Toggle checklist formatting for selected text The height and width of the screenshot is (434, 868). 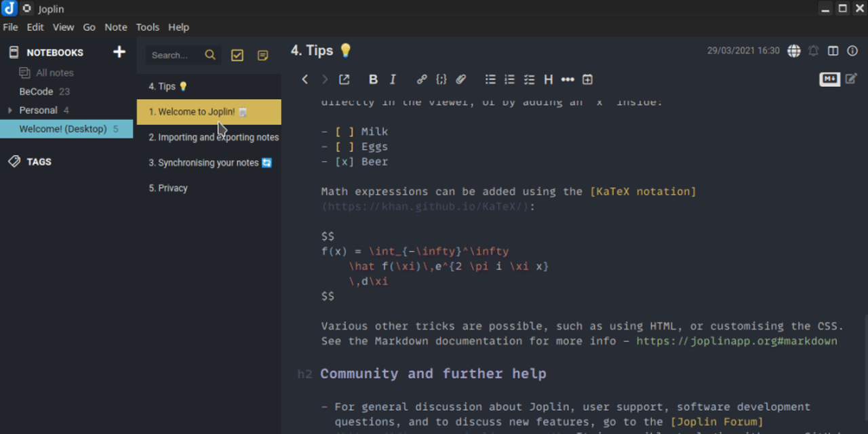point(529,79)
